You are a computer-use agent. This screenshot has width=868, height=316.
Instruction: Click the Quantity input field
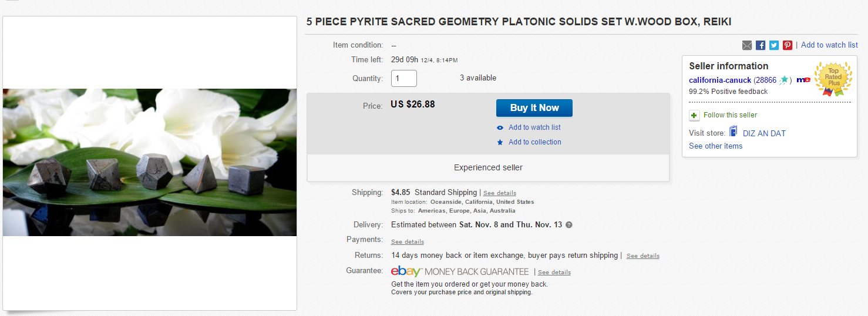[404, 78]
